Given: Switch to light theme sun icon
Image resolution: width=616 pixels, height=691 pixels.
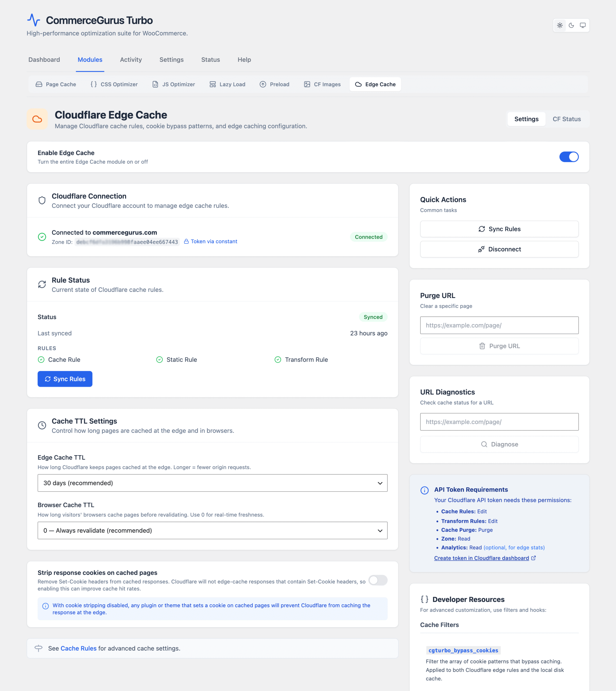Looking at the screenshot, I should tap(560, 25).
